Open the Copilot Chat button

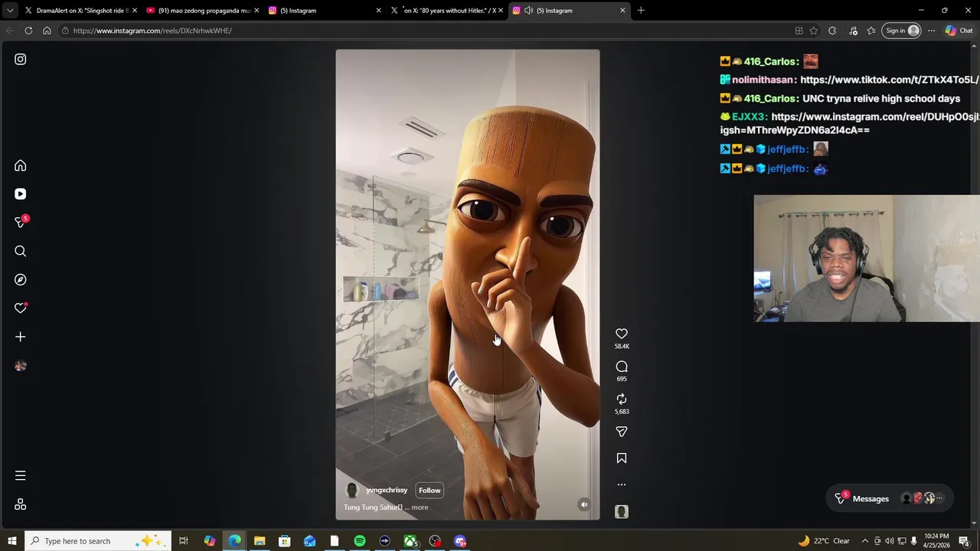[x=959, y=31]
